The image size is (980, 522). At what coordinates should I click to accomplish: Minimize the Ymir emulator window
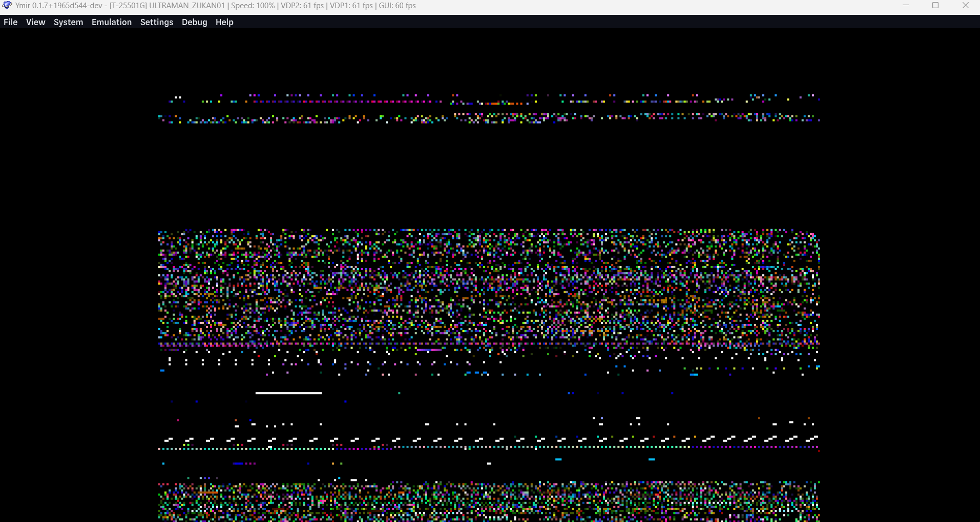click(x=906, y=6)
